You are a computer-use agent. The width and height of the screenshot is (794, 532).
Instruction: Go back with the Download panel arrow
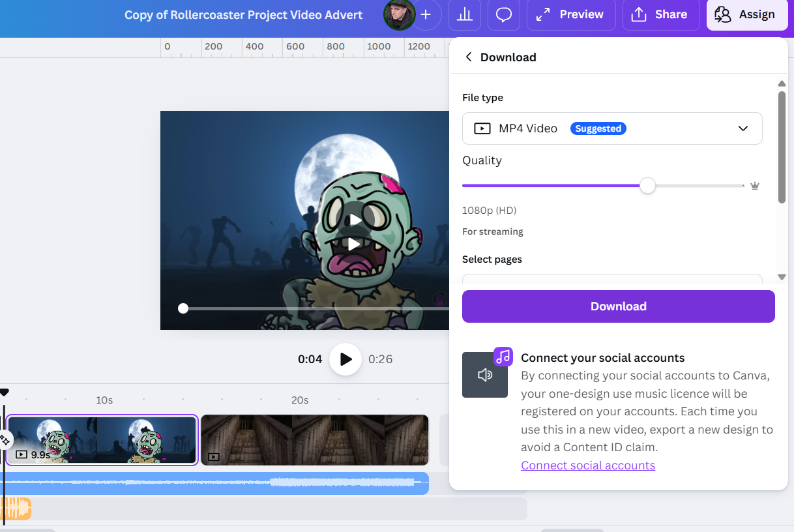coord(468,57)
